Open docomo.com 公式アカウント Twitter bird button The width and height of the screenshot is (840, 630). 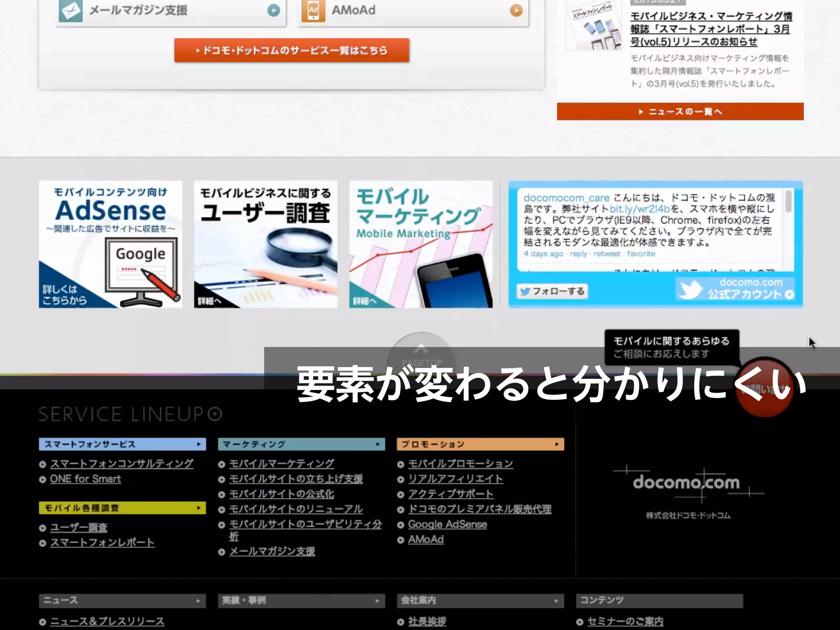point(735,288)
